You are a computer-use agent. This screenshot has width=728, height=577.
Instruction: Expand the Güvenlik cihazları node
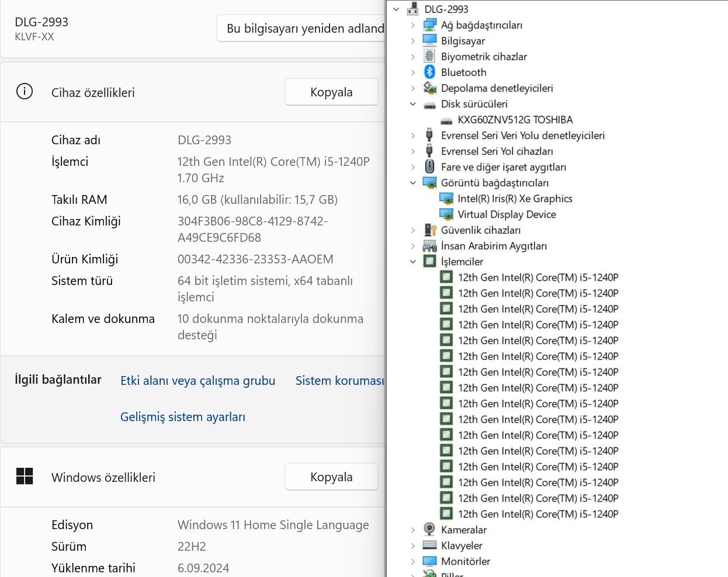coord(412,230)
